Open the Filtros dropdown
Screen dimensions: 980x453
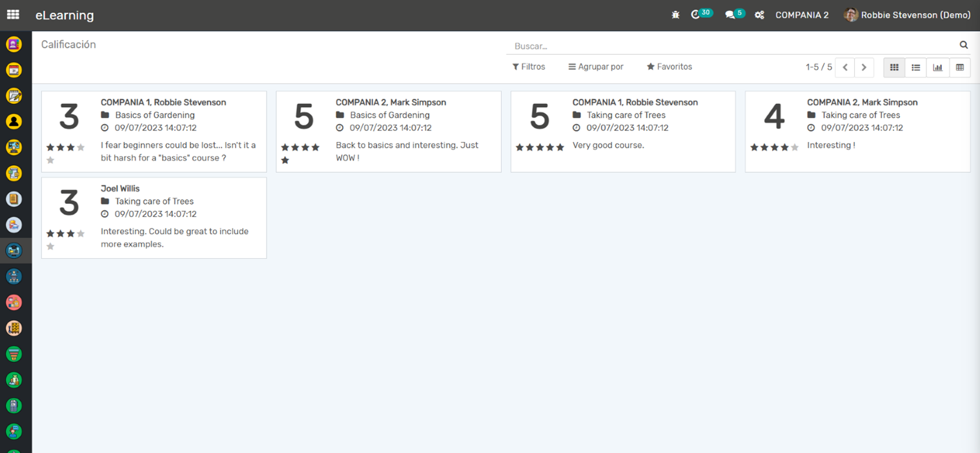click(x=529, y=66)
